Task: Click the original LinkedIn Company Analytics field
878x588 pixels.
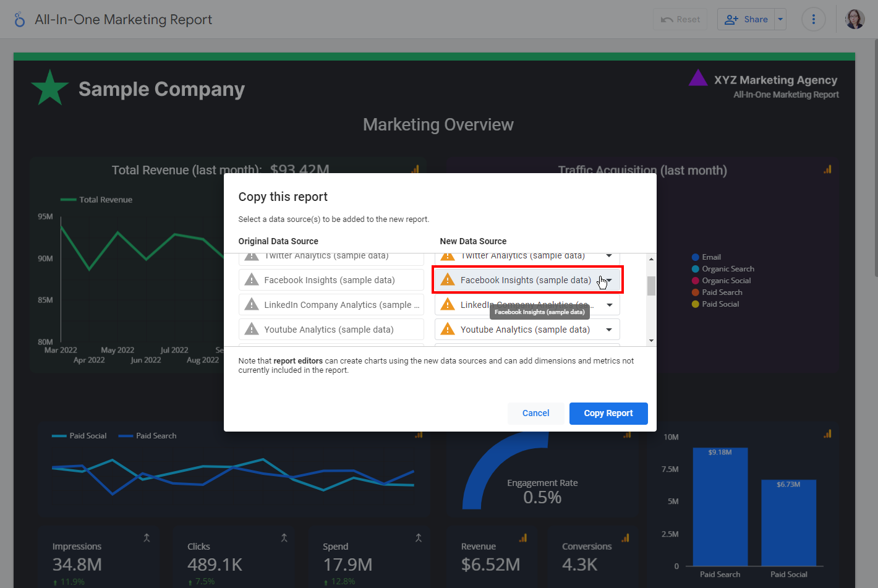Action: (331, 305)
